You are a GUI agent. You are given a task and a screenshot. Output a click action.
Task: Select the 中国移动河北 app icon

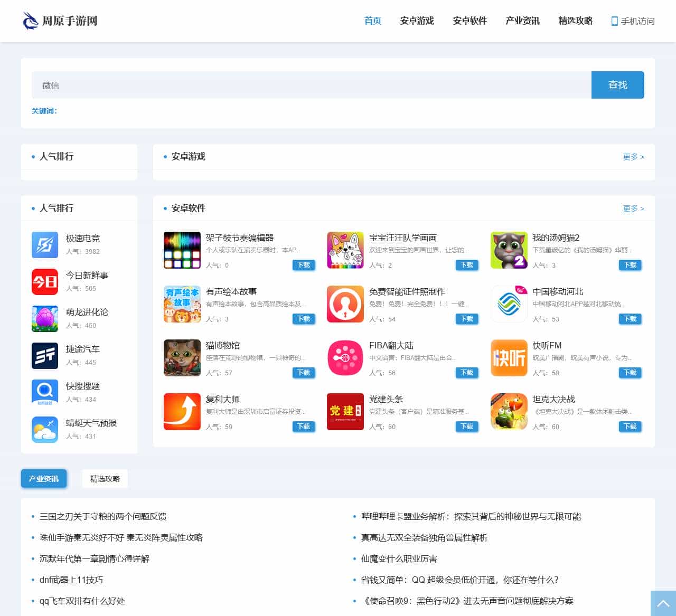pos(509,304)
